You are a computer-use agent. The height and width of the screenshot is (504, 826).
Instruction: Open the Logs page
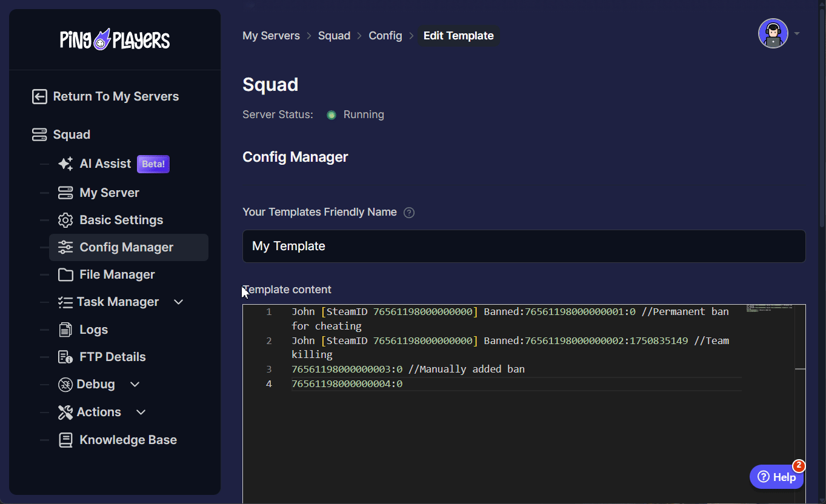click(x=94, y=330)
